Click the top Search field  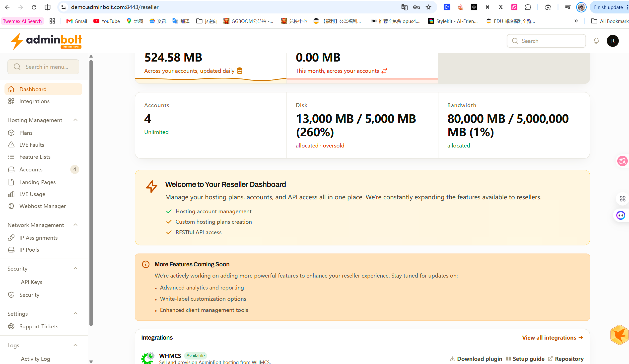pyautogui.click(x=546, y=41)
